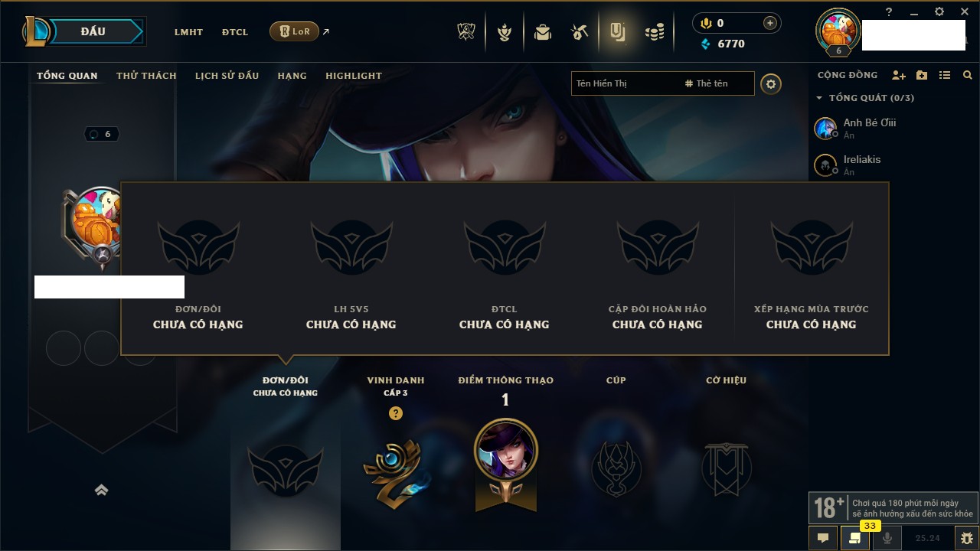Open the bug report icon
This screenshot has width=980, height=551.
point(967,538)
